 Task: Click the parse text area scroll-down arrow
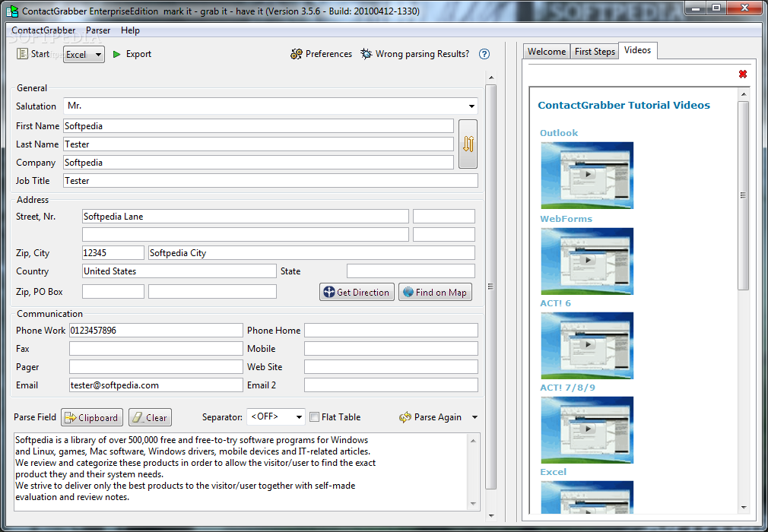click(473, 504)
